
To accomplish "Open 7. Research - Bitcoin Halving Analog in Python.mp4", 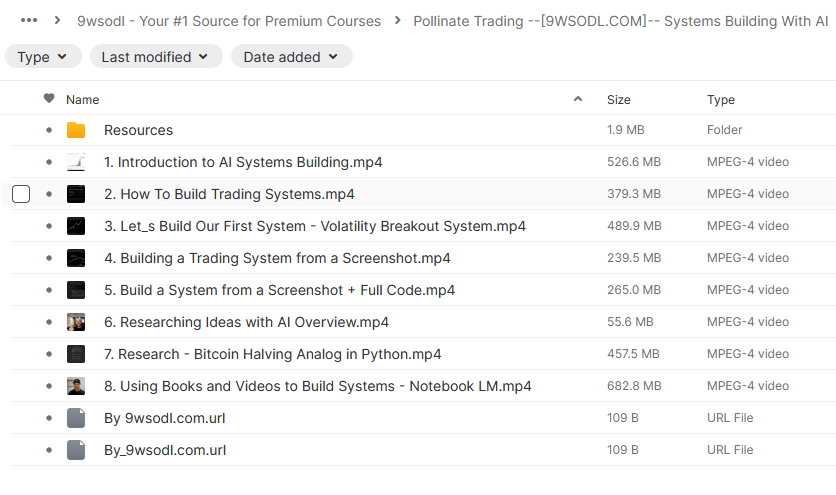I will 272,354.
